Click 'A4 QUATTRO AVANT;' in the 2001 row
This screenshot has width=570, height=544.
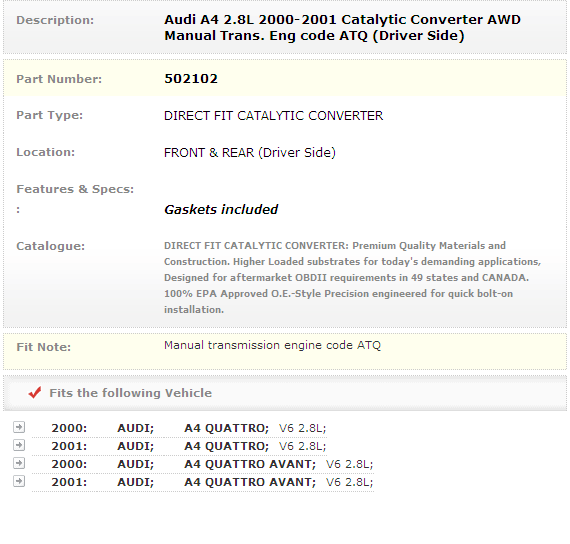[250, 482]
